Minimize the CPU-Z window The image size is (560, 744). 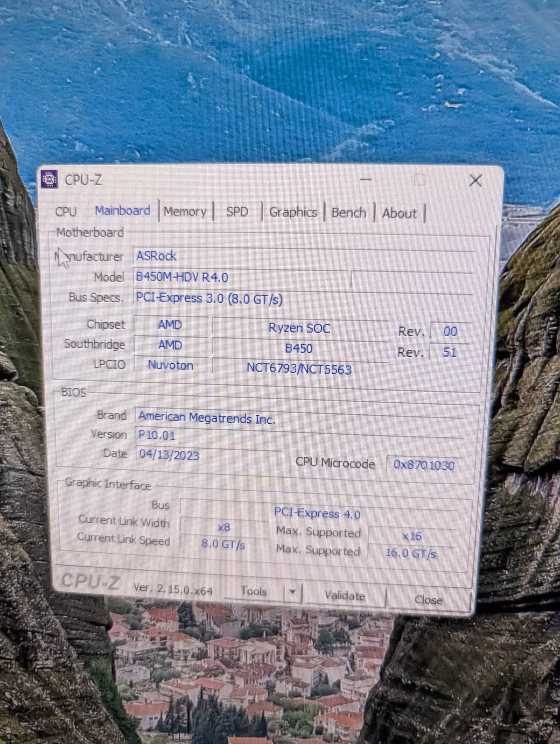coord(366,179)
